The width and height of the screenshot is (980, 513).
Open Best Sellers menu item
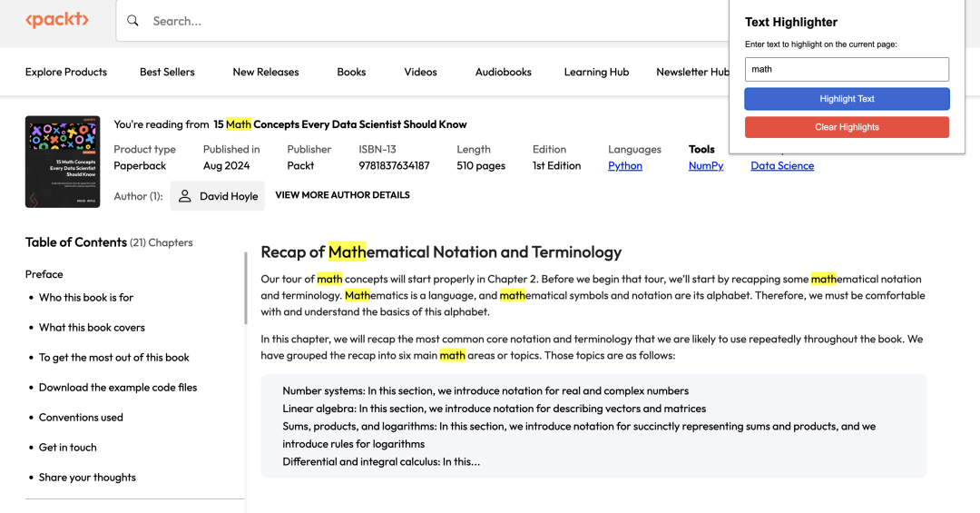click(167, 72)
